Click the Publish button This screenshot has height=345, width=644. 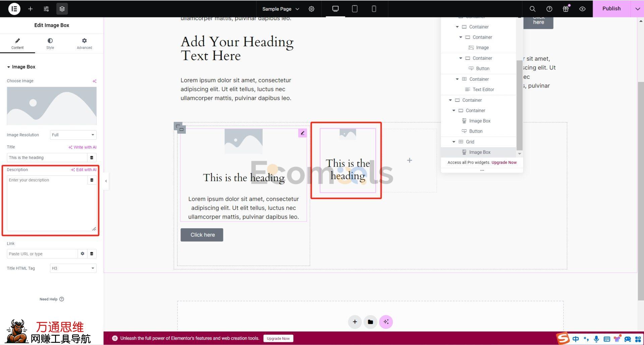611,9
